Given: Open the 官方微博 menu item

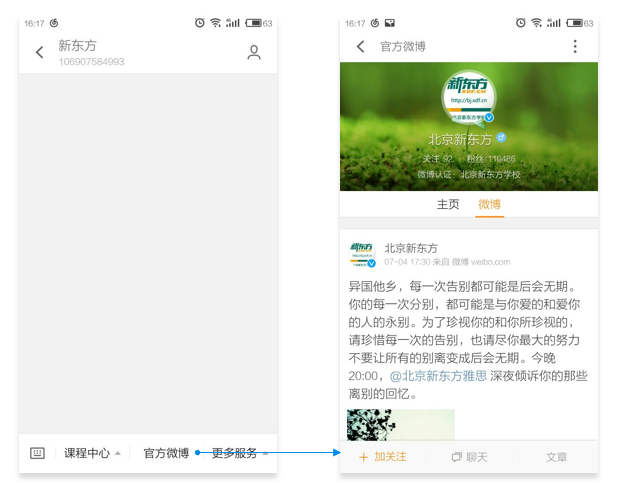Looking at the screenshot, I should point(166,453).
